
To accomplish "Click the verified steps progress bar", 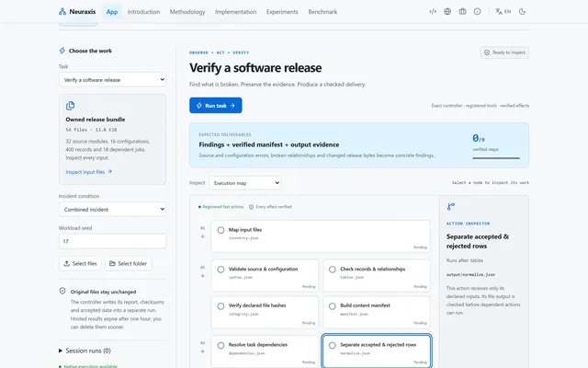I will [x=496, y=158].
